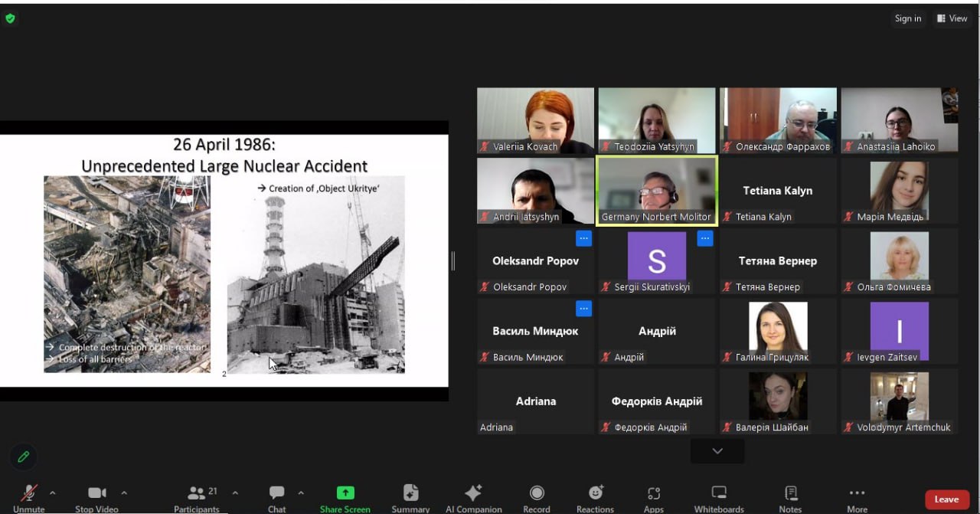Expand audio options arrow beside Unmute
980x514 pixels.
tap(53, 493)
